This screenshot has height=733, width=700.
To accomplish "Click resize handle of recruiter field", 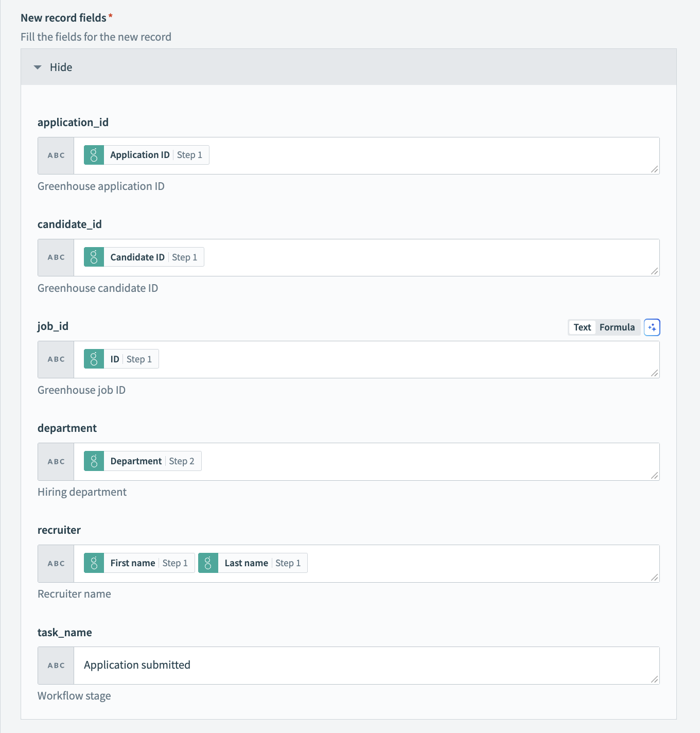I will pos(654,578).
